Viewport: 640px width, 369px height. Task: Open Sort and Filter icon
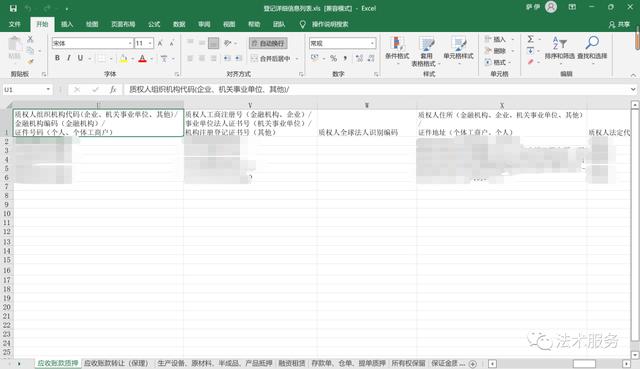[x=560, y=42]
